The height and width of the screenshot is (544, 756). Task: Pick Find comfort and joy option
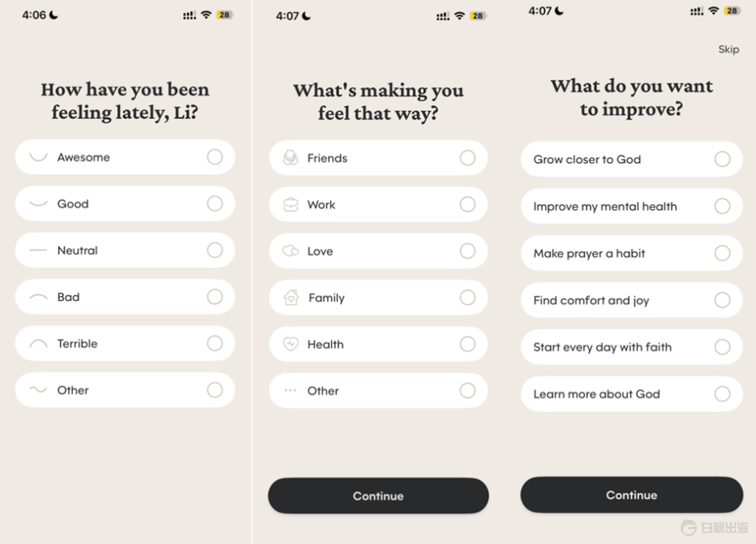coord(722,300)
